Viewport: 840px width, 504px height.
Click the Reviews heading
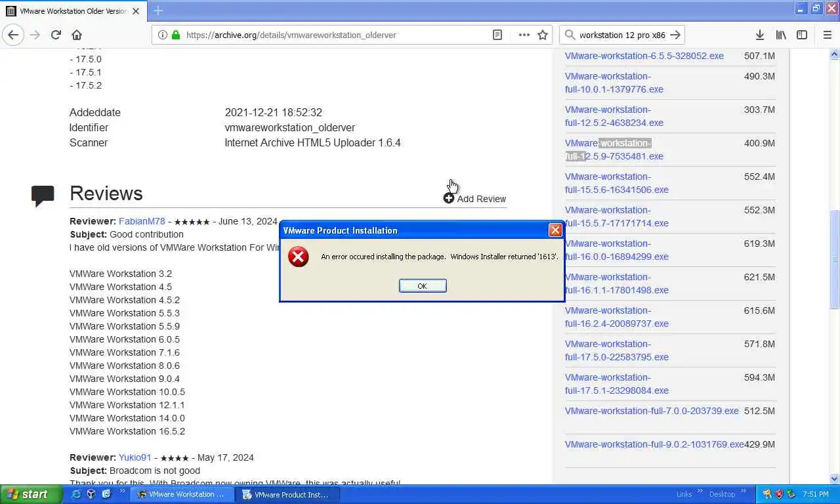106,194
